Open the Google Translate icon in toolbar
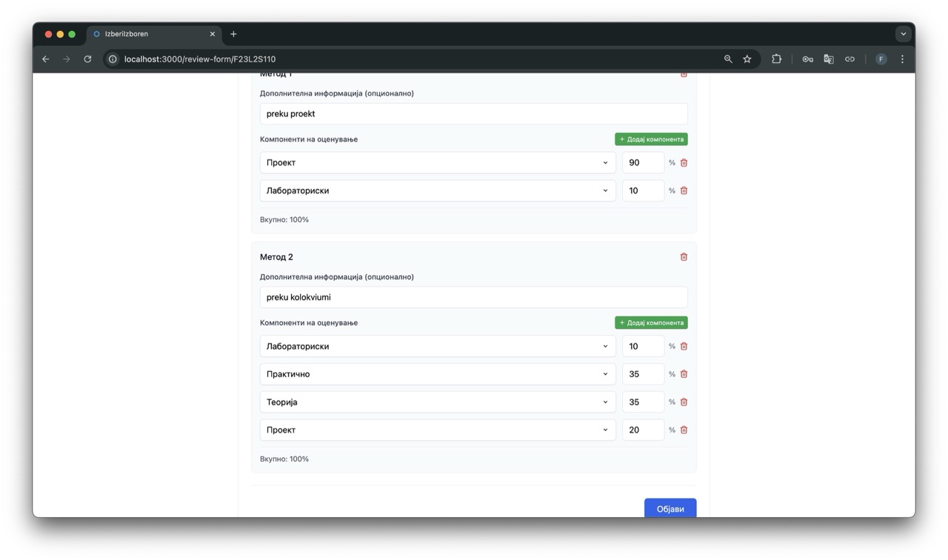Image resolution: width=948 pixels, height=560 pixels. click(x=829, y=59)
